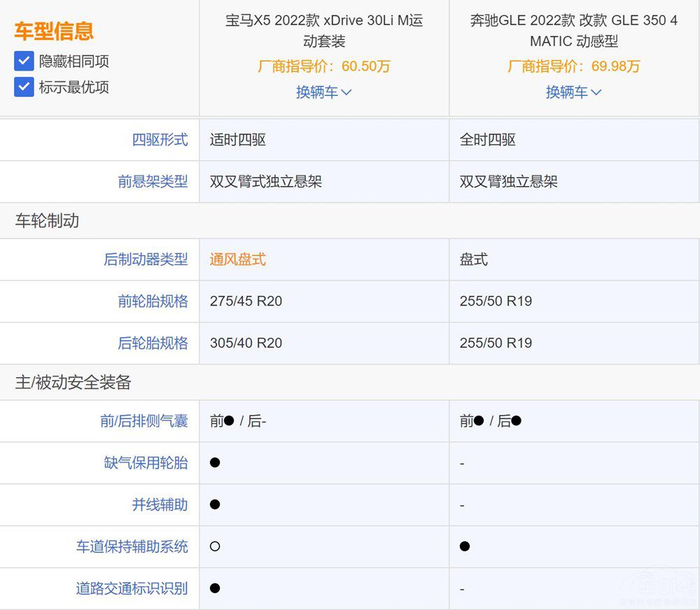Open 换辆车 dropdown under 奔驰GLE
Viewport: 700px width, 610px height.
pos(573,92)
